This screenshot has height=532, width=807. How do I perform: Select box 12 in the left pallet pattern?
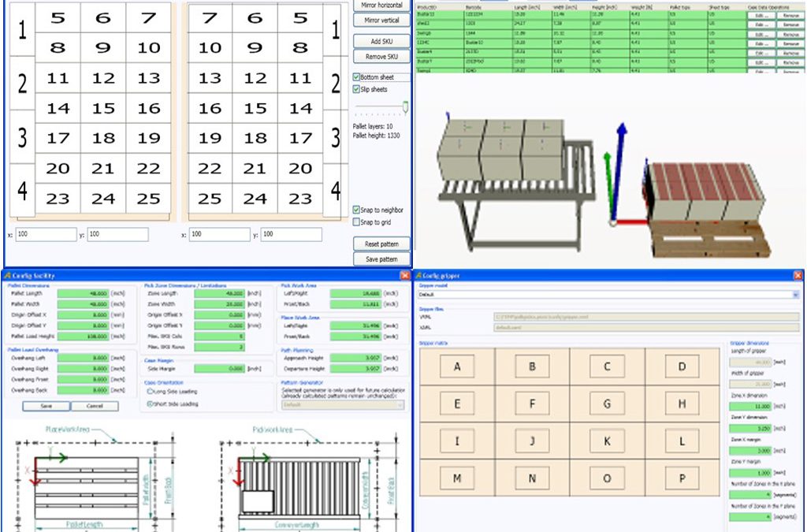click(103, 78)
